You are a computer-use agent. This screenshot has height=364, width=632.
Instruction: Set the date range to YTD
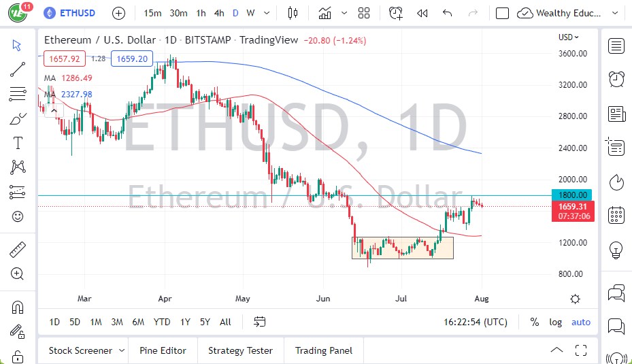162,322
